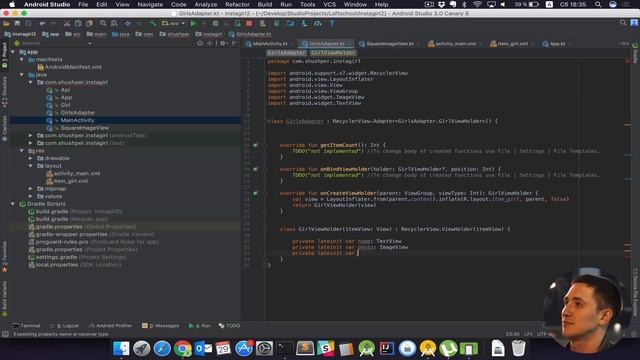
Task: Click onBindViewHolder override gutter icon
Action: 256,169
